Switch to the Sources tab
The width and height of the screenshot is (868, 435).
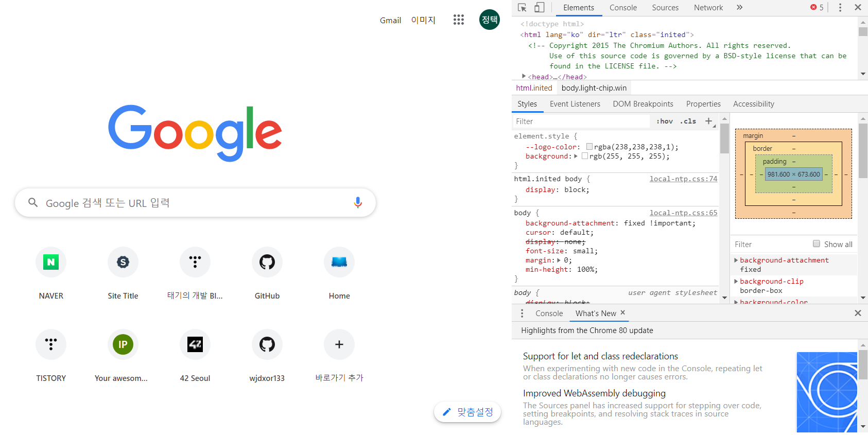tap(665, 7)
